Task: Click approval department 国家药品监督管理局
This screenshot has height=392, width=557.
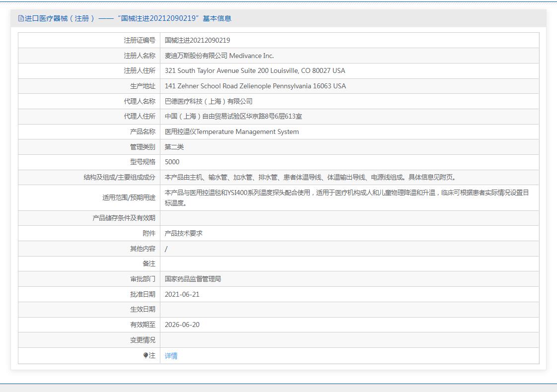Action: click(193, 279)
